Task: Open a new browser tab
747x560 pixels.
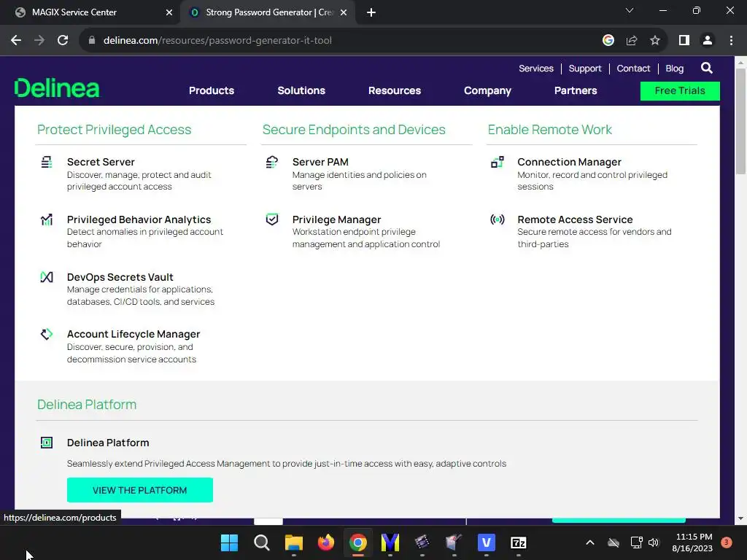Action: pos(371,13)
